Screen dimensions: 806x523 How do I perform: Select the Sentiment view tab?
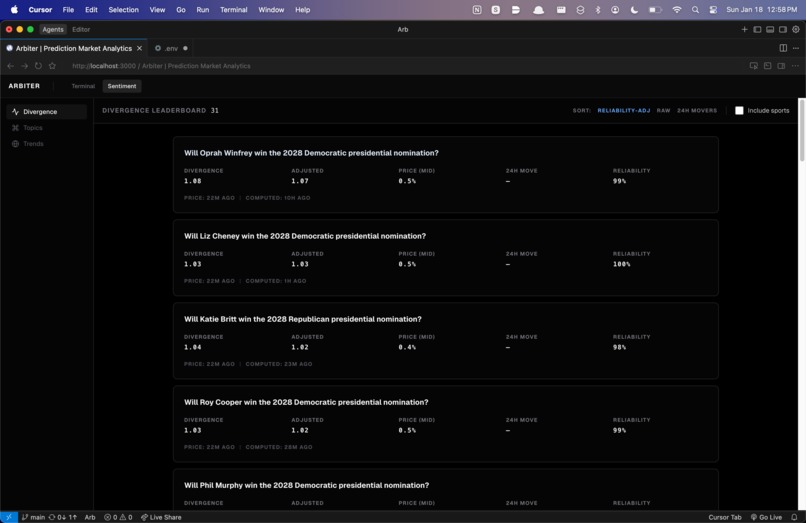[122, 86]
